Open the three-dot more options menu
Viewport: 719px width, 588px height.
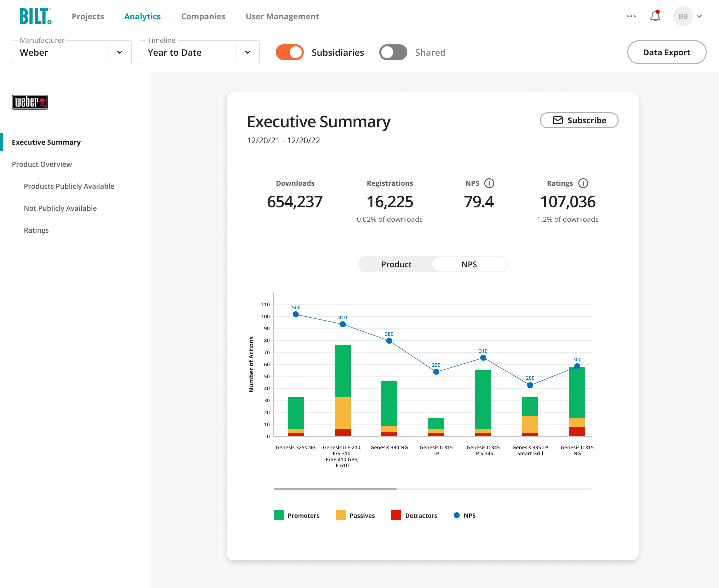(x=631, y=16)
